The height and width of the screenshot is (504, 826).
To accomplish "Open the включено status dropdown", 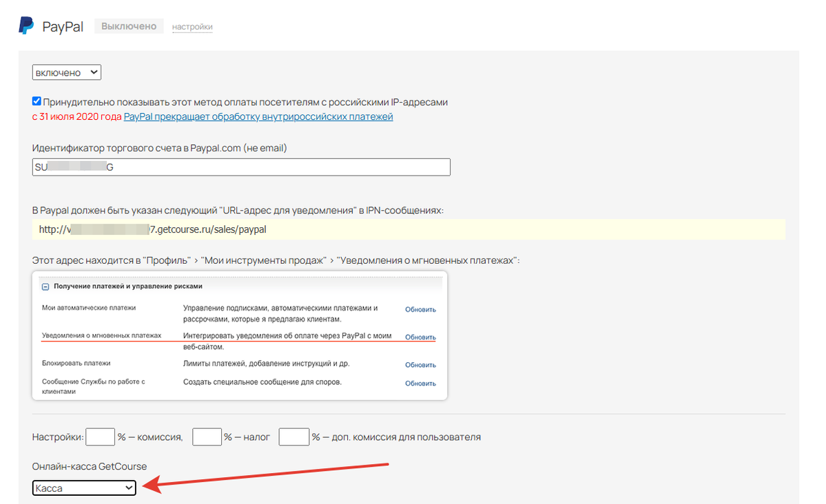I will pyautogui.click(x=66, y=72).
